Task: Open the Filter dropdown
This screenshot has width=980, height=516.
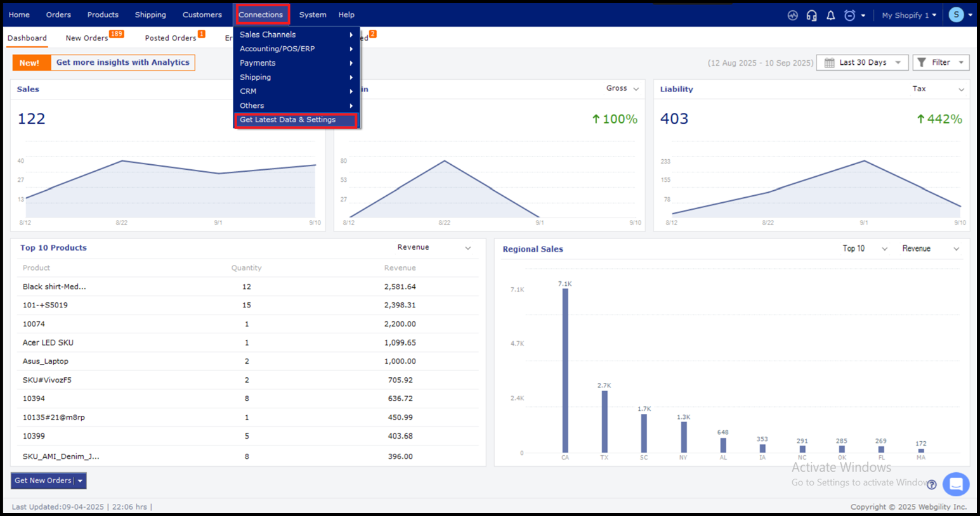Action: [x=941, y=63]
